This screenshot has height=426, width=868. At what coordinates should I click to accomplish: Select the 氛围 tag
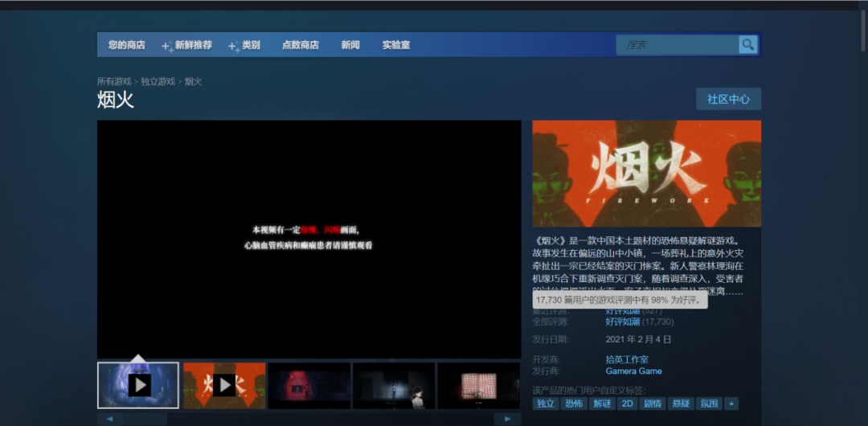pyautogui.click(x=709, y=403)
